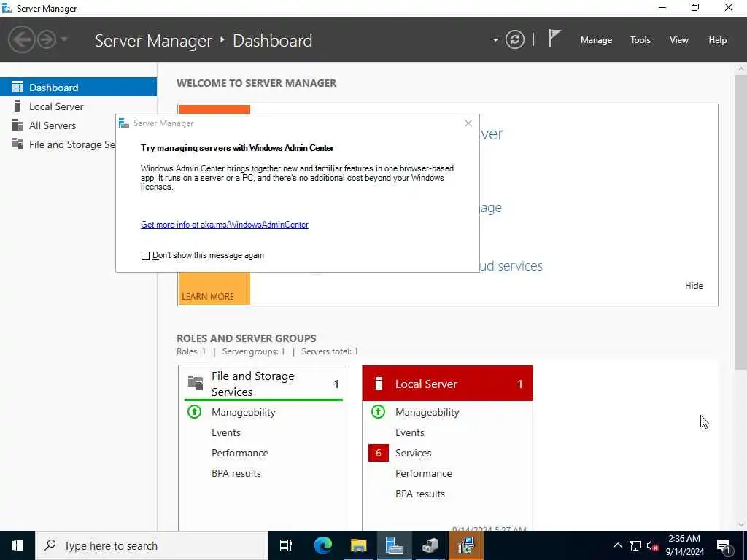Open the navigation history dropdown arrow
747x560 pixels.
pyautogui.click(x=64, y=39)
